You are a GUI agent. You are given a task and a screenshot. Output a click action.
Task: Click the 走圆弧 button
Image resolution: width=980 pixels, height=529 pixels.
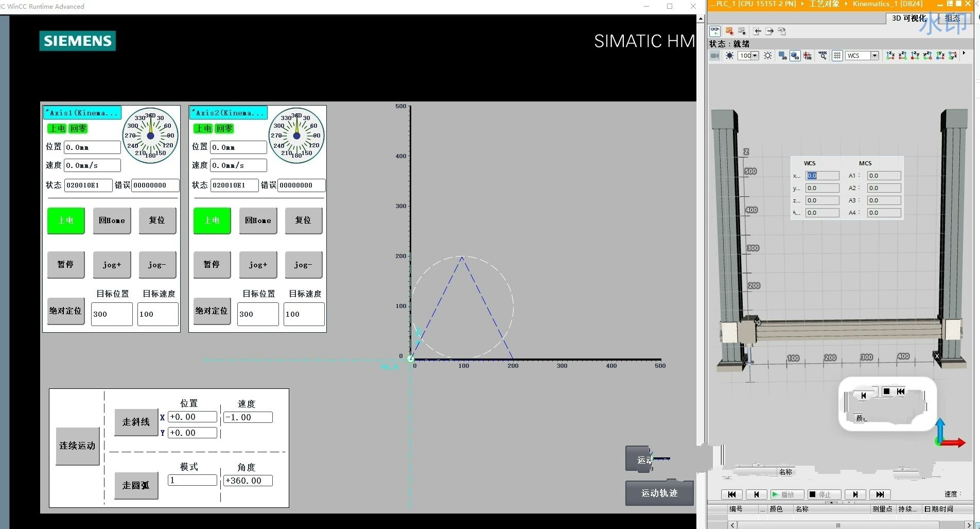tap(136, 486)
